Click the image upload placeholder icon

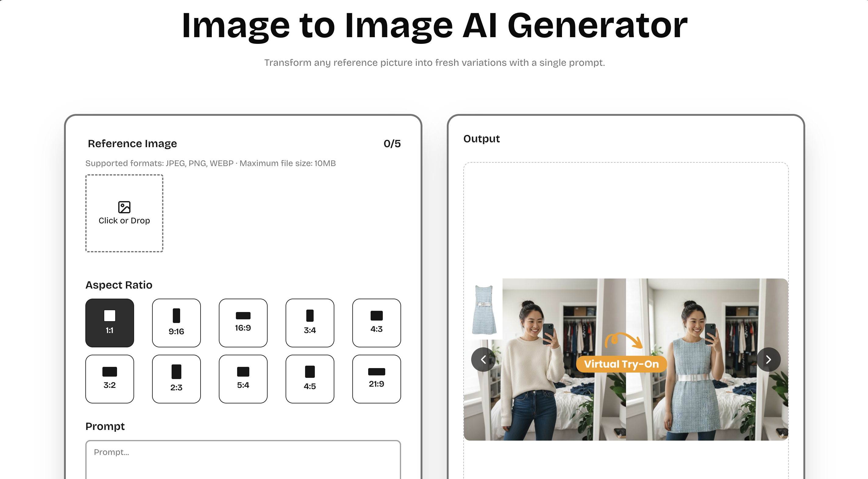pyautogui.click(x=124, y=207)
